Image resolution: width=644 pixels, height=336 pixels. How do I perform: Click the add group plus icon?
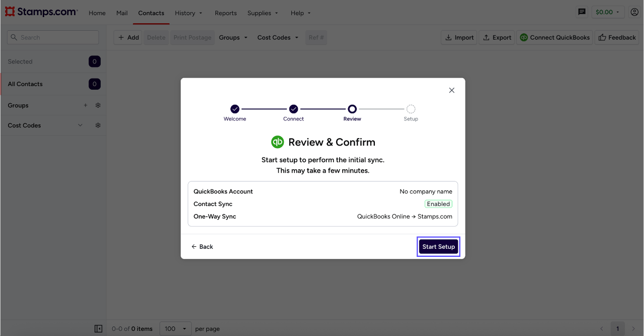86,105
